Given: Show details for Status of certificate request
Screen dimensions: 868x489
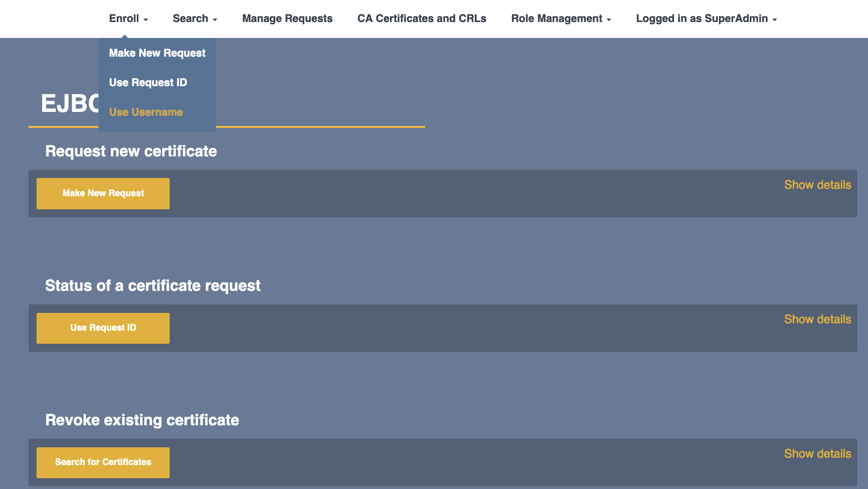Looking at the screenshot, I should (817, 319).
